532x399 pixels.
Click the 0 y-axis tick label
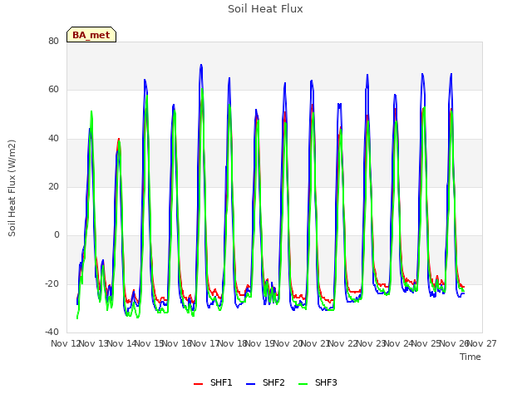(x=57, y=234)
